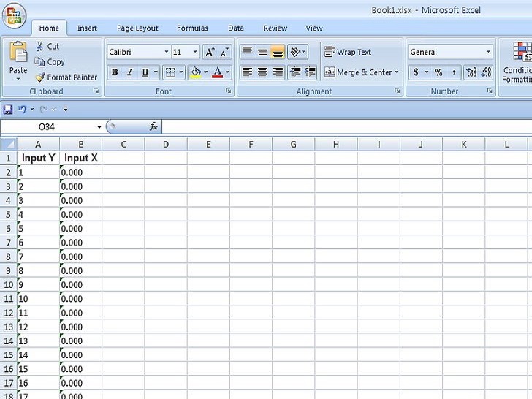Open the Calibri font name dropdown
The width and height of the screenshot is (532, 399).
pyautogui.click(x=167, y=53)
